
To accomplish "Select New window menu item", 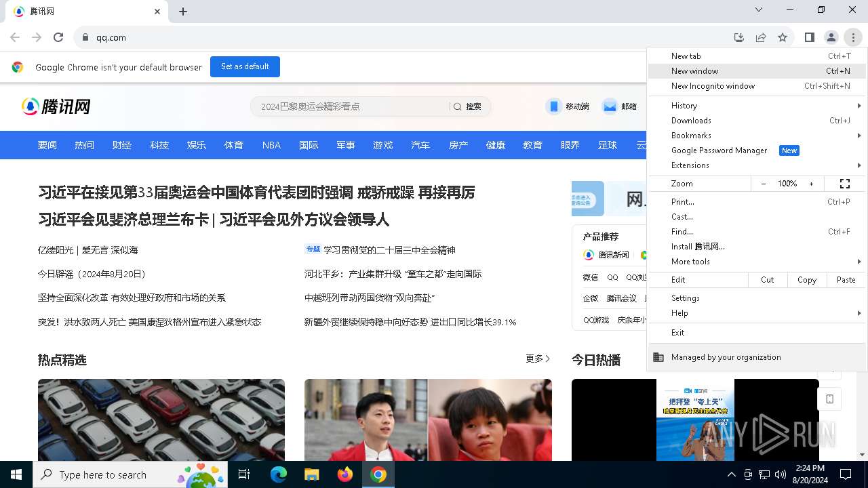I will click(757, 71).
